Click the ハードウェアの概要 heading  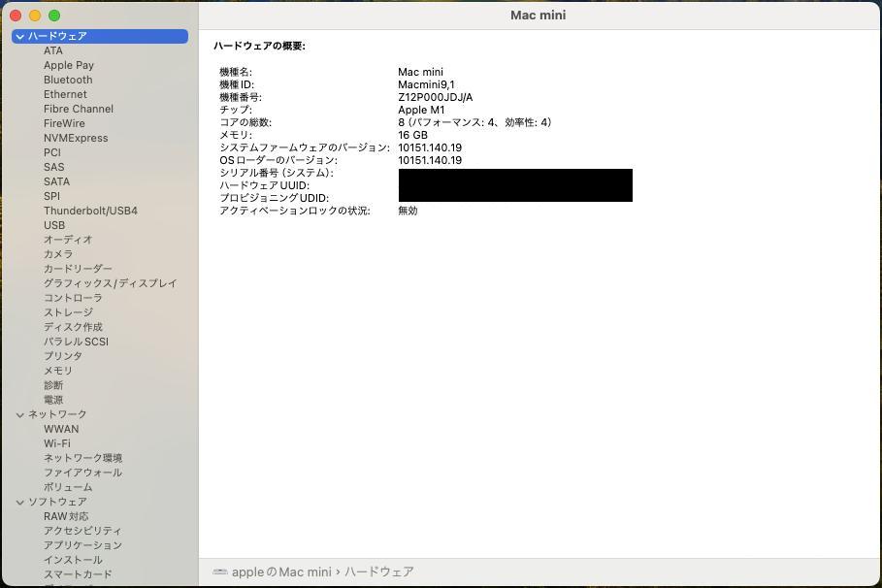point(259,47)
